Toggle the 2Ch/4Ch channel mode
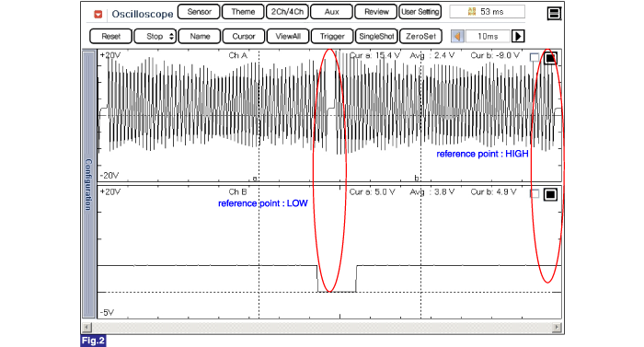644x347 pixels. coord(287,12)
